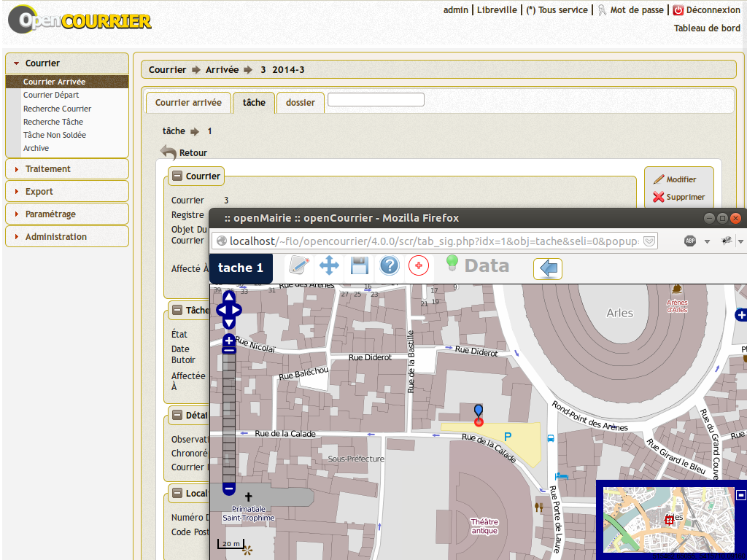Open the question mark help icon
747x560 pixels.
coord(390,265)
